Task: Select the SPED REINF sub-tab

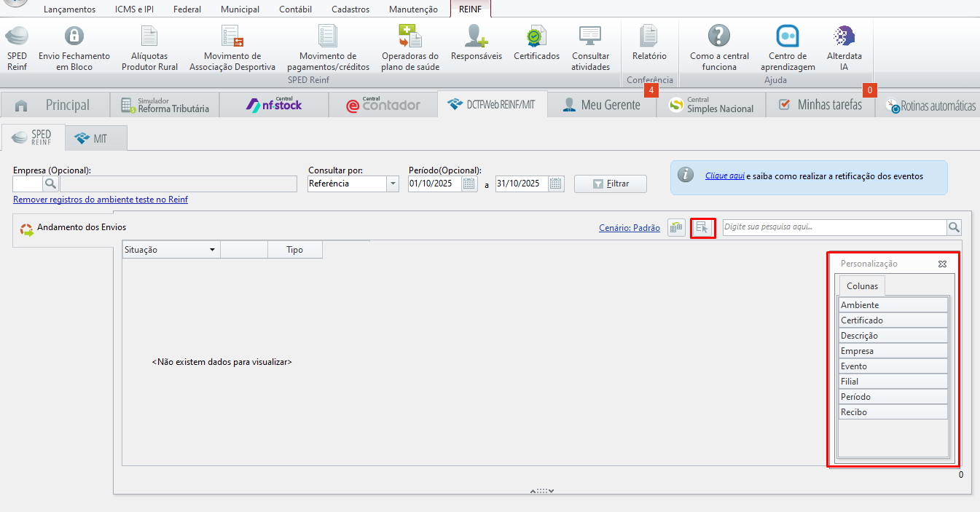Action: click(x=34, y=138)
